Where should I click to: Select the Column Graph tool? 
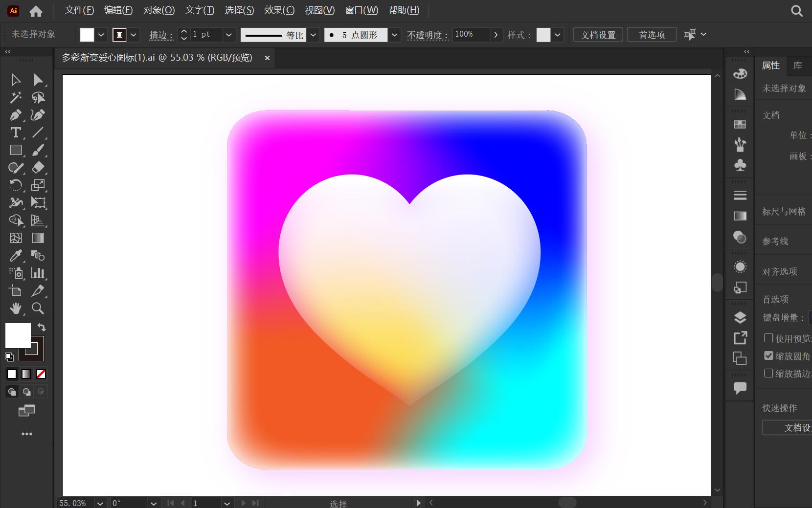coord(38,273)
